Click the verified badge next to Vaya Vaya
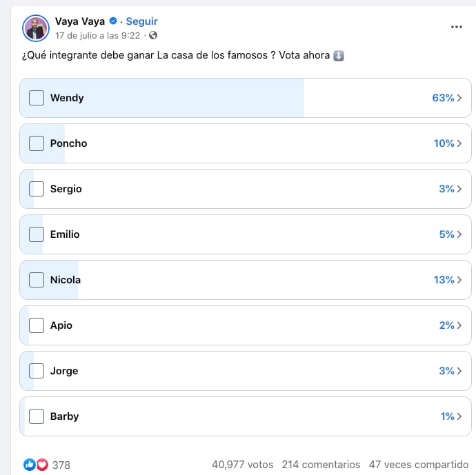476x475 pixels. point(113,21)
